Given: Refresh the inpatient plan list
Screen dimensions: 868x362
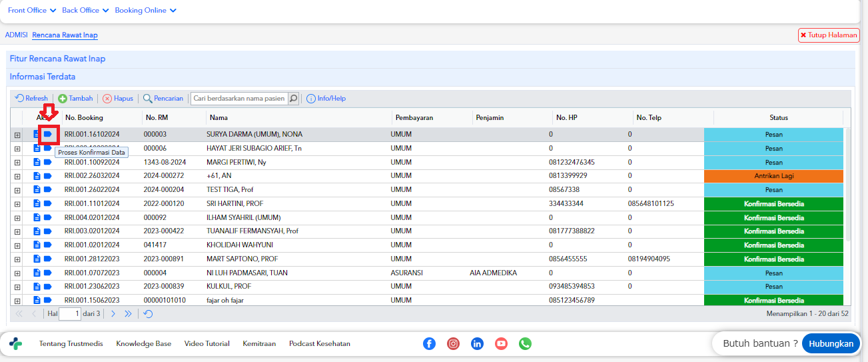Looking at the screenshot, I should click(31, 98).
